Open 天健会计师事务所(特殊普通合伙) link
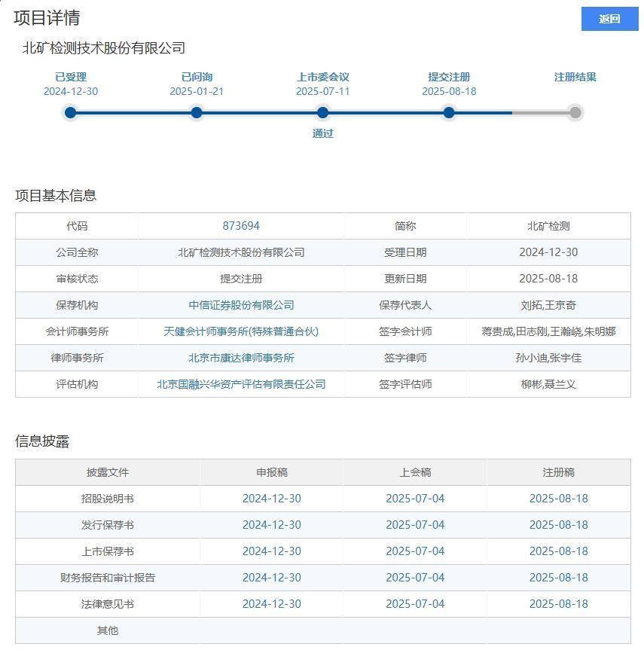644x653 pixels. pos(241,331)
